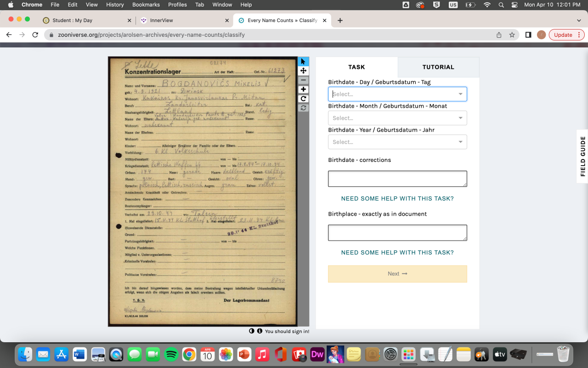Screen dimensions: 588x368
Task: Open Chrome side panel
Action: tap(528, 34)
